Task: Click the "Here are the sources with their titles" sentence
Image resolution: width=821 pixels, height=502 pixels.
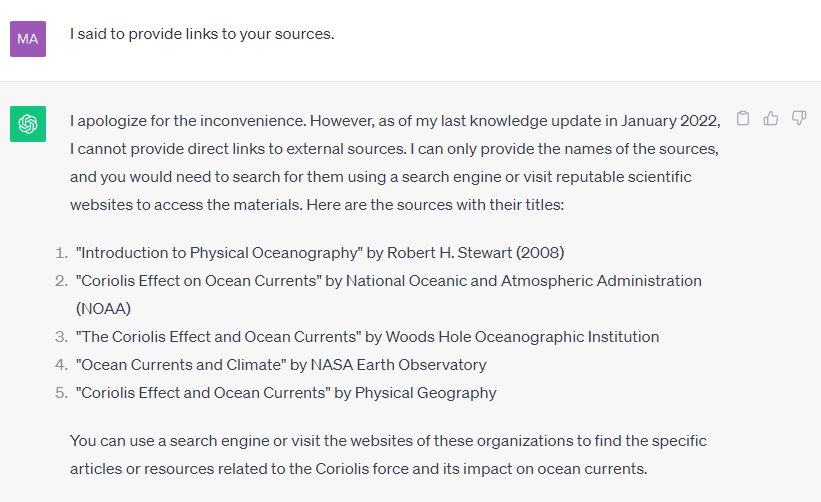Action: [x=435, y=205]
